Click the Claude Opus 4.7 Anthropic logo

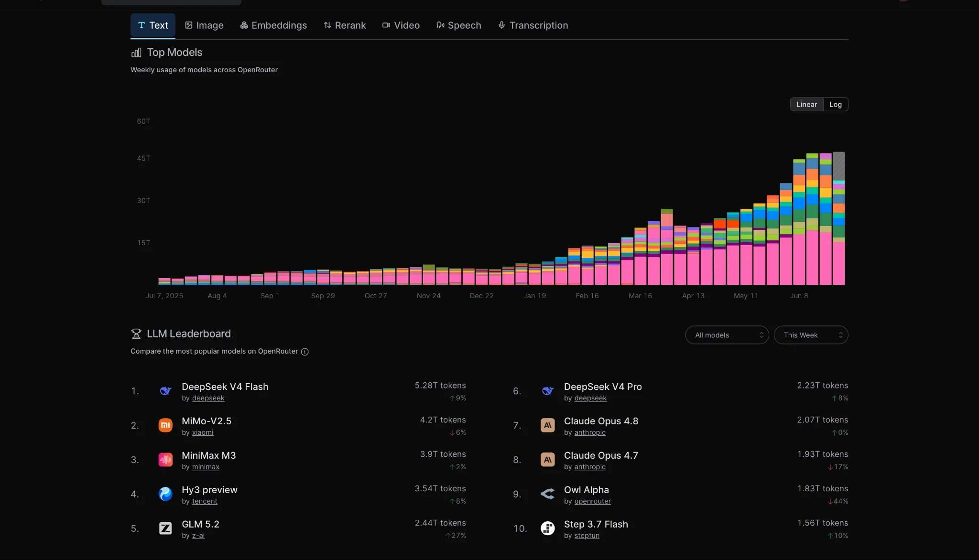click(x=548, y=460)
